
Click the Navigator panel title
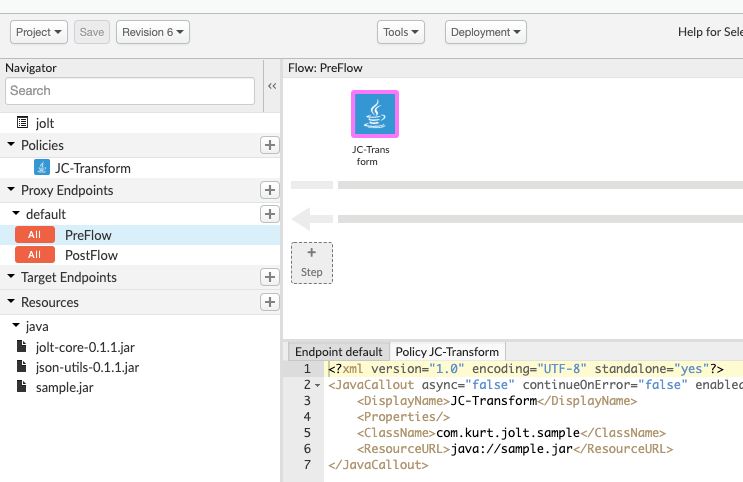click(31, 68)
